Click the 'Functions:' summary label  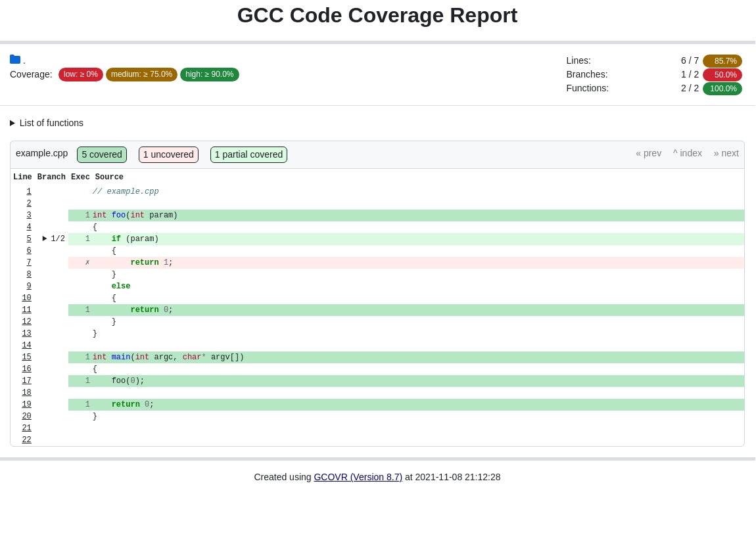[587, 88]
